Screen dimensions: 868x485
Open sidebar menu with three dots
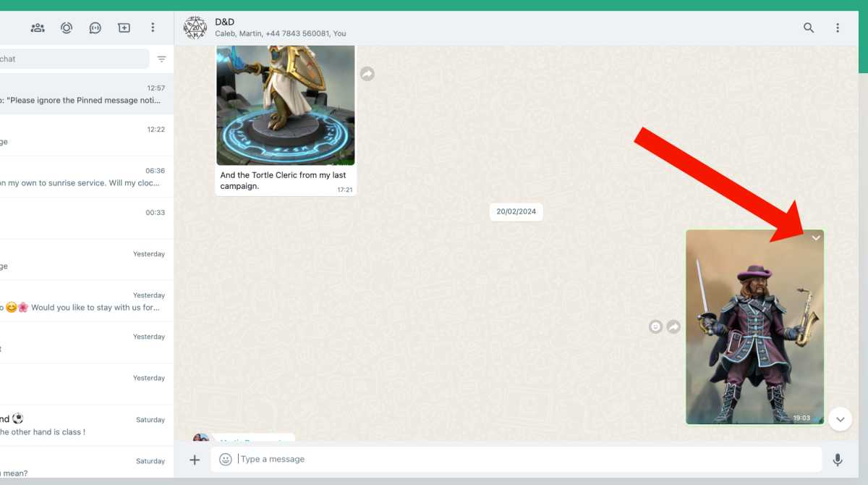click(x=153, y=28)
